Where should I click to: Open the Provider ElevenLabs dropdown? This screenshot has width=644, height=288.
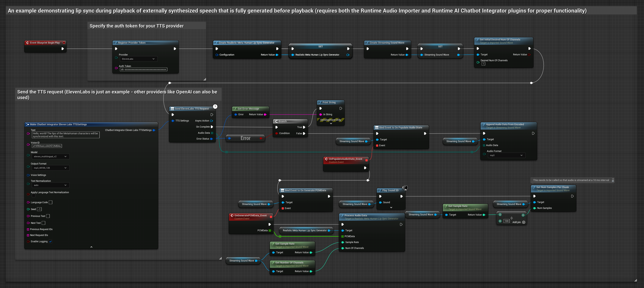coord(139,59)
